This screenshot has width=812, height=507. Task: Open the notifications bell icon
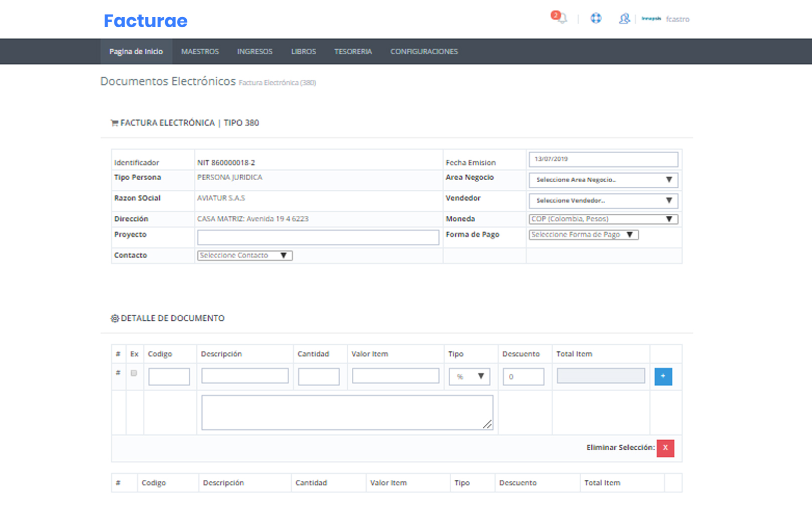coord(562,19)
